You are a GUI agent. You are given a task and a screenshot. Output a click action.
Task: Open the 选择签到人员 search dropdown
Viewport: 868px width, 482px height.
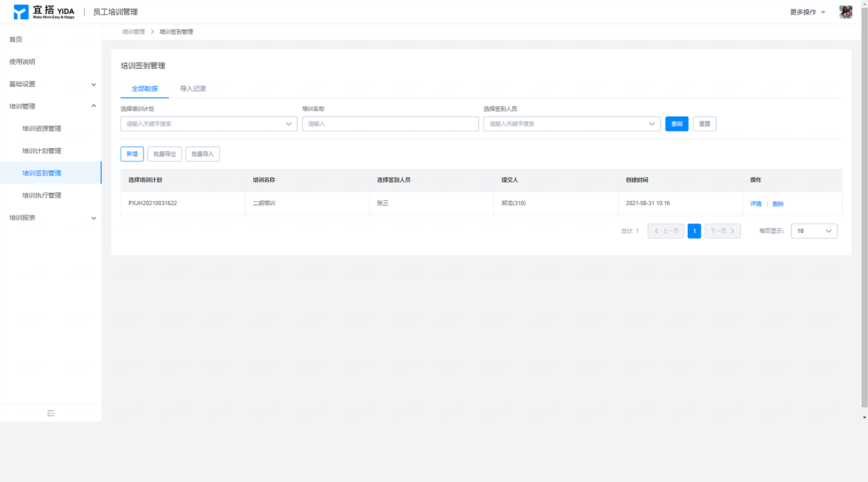571,124
